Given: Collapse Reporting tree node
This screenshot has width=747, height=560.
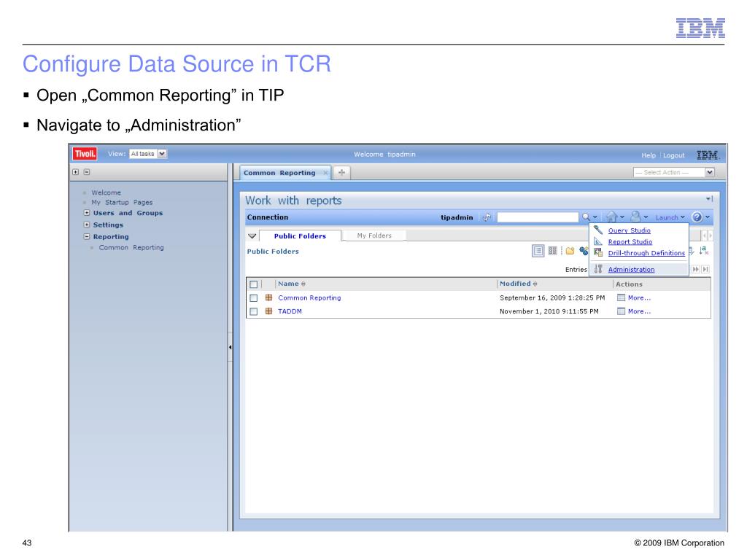Looking at the screenshot, I should [87, 237].
